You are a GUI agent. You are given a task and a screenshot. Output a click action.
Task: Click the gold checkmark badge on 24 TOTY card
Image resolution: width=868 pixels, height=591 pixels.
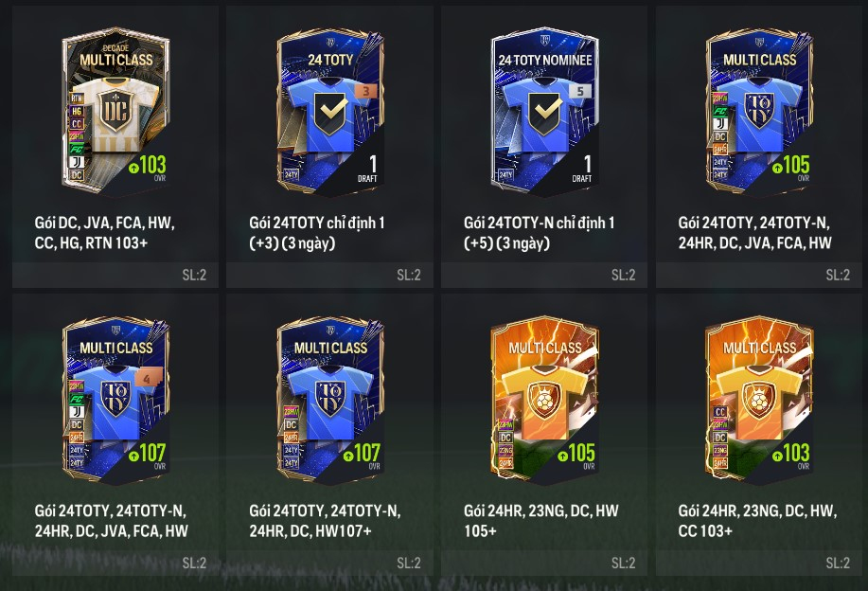pos(330,113)
